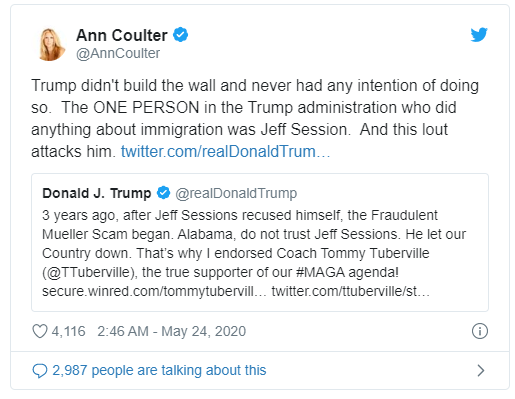This screenshot has width=515, height=399.
Task: Click the Ann Coulter display name
Action: (x=122, y=35)
